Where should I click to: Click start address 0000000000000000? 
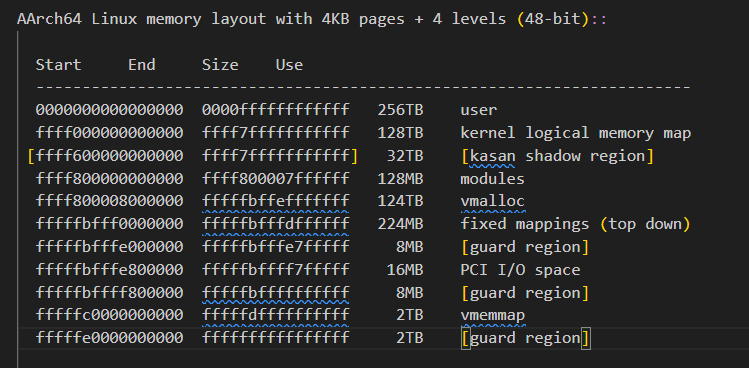[x=109, y=110]
